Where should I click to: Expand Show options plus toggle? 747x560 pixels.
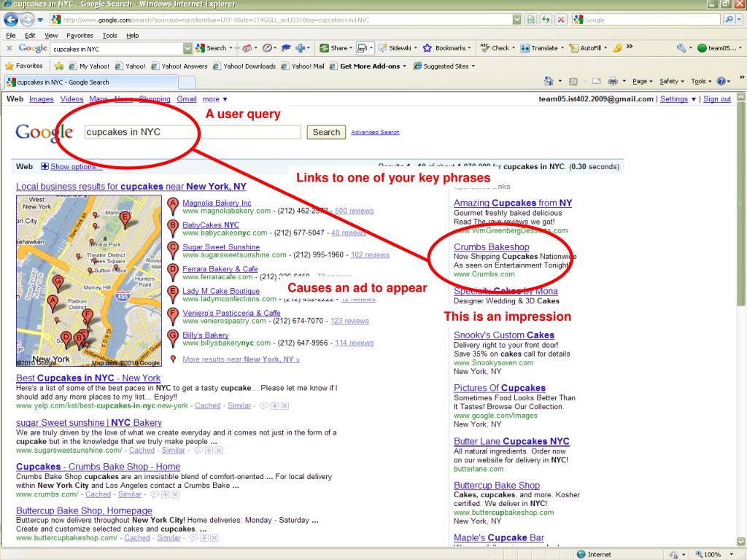click(44, 166)
